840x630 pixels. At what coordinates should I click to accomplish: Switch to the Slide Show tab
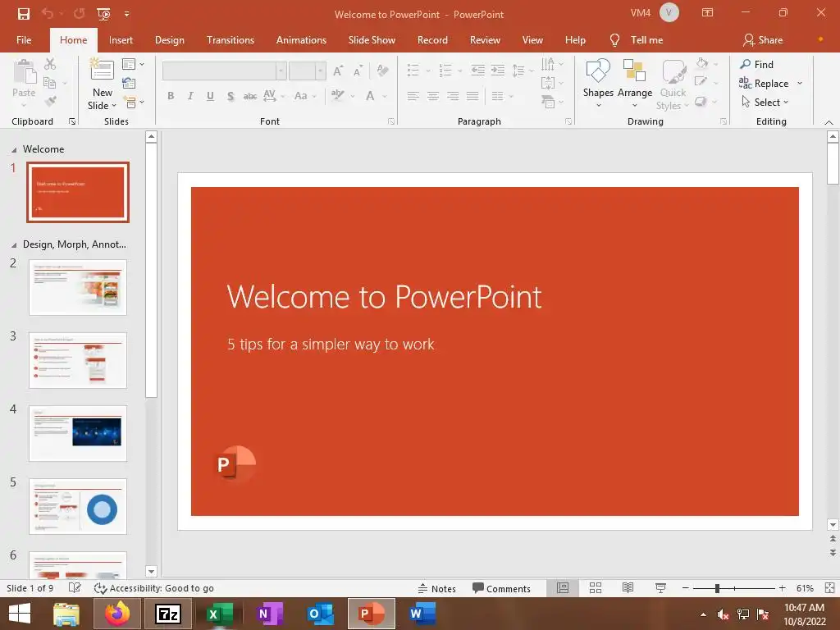click(x=372, y=40)
